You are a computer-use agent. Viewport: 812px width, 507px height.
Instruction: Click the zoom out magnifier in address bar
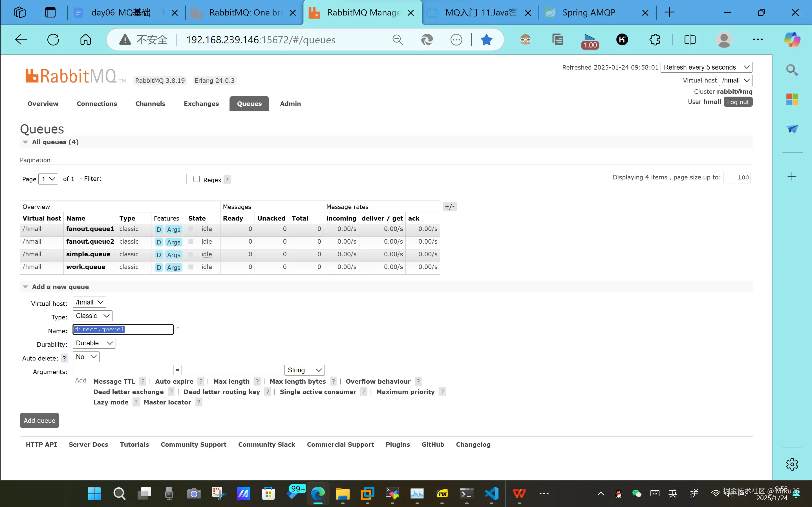coord(397,40)
